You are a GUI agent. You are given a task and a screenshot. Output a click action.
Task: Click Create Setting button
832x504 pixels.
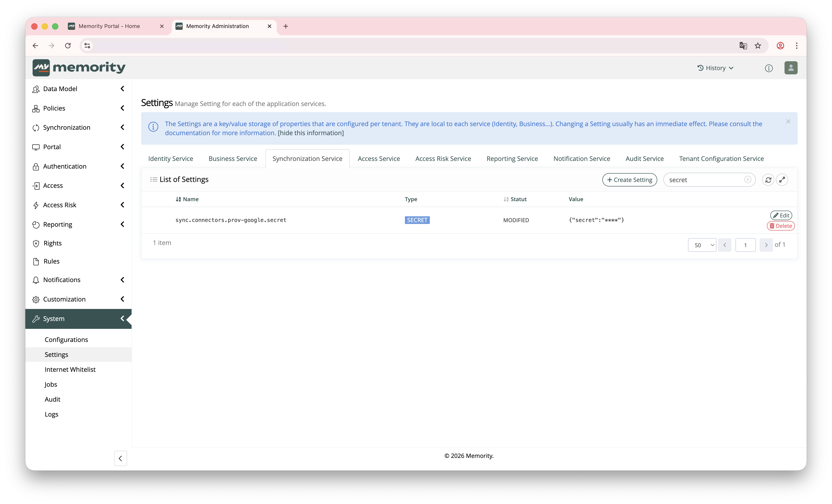point(629,180)
